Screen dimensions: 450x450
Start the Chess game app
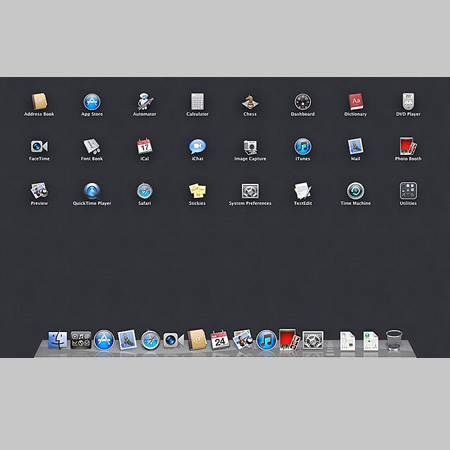[x=250, y=102]
